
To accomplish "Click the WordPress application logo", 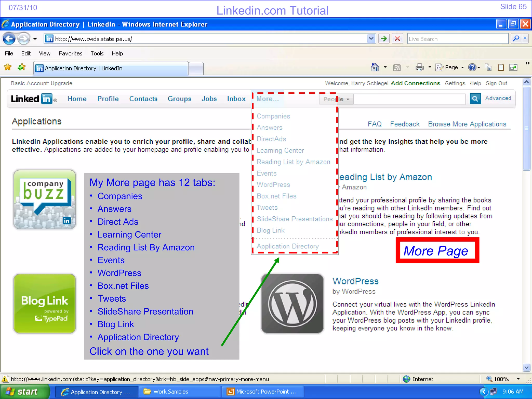I will tap(292, 303).
